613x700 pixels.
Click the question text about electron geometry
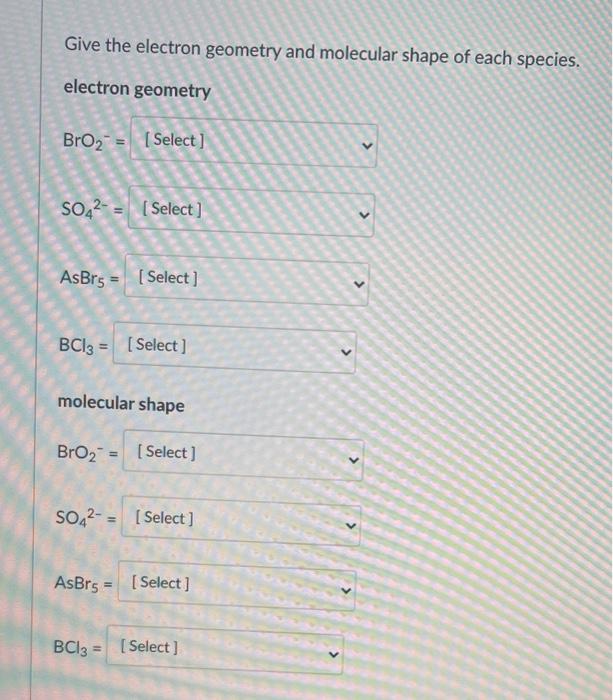click(322, 53)
